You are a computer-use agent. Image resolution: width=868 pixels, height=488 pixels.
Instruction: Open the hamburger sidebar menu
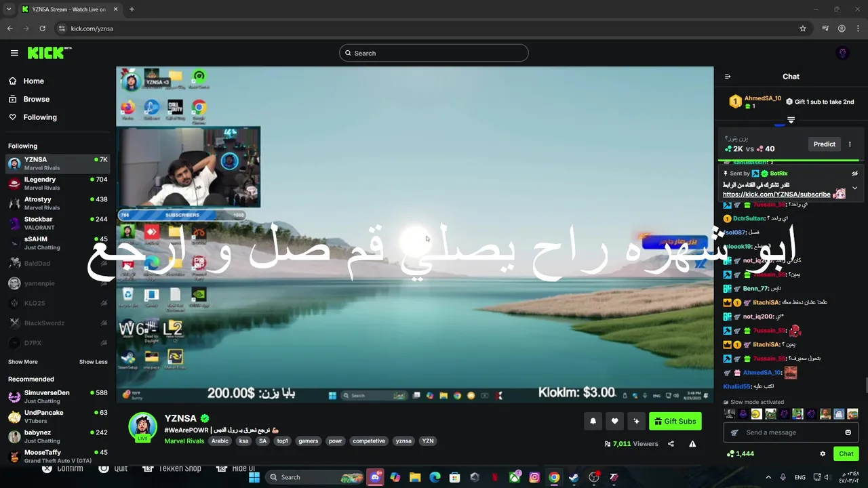(14, 53)
